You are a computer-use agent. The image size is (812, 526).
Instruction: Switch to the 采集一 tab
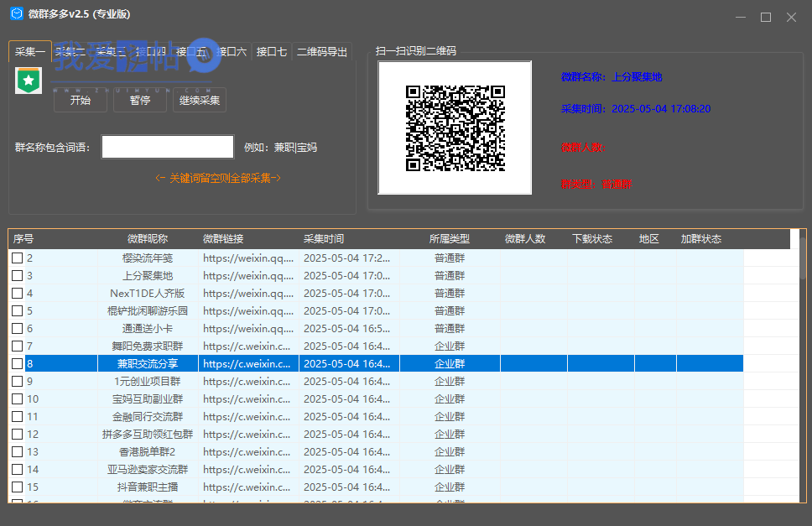tap(30, 51)
